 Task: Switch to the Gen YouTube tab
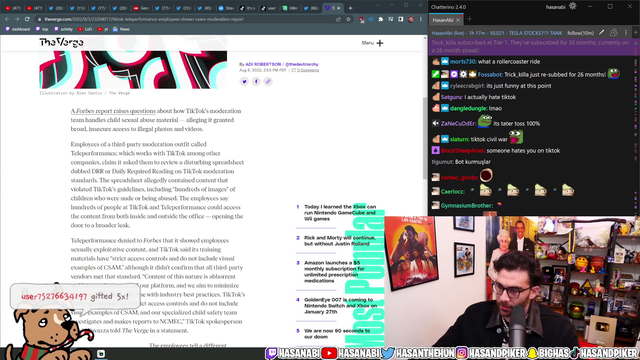[x=142, y=8]
